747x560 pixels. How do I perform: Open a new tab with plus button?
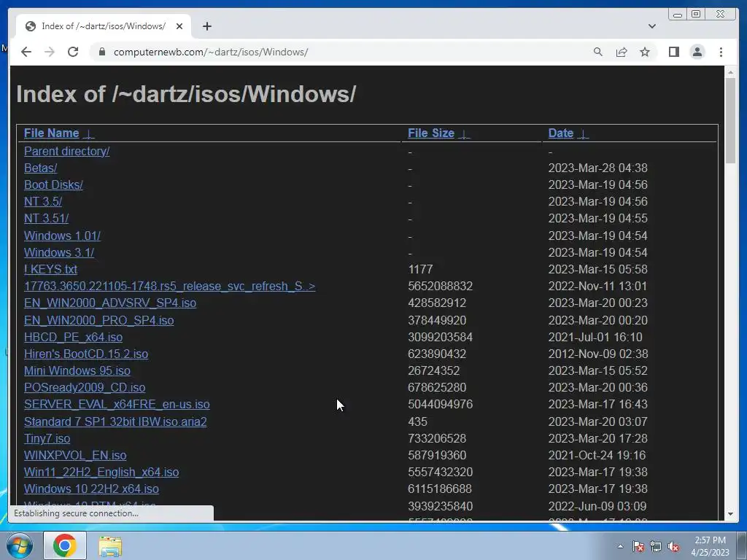[x=206, y=26]
